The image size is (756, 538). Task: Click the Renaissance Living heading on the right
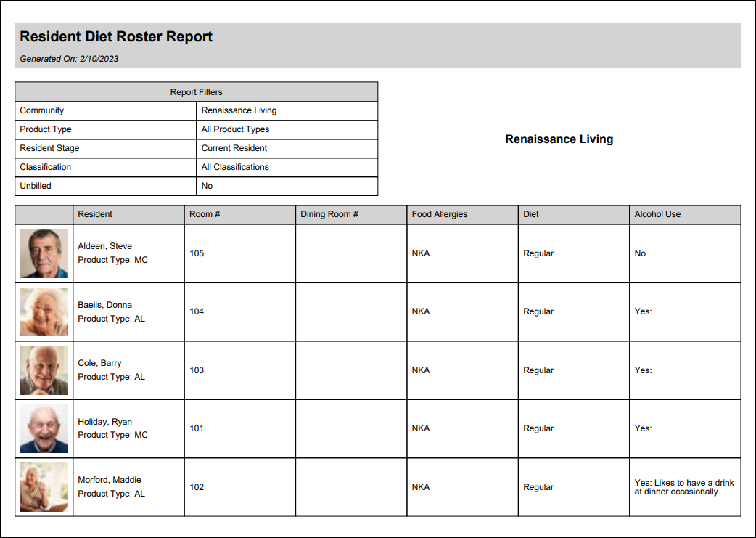pos(559,139)
